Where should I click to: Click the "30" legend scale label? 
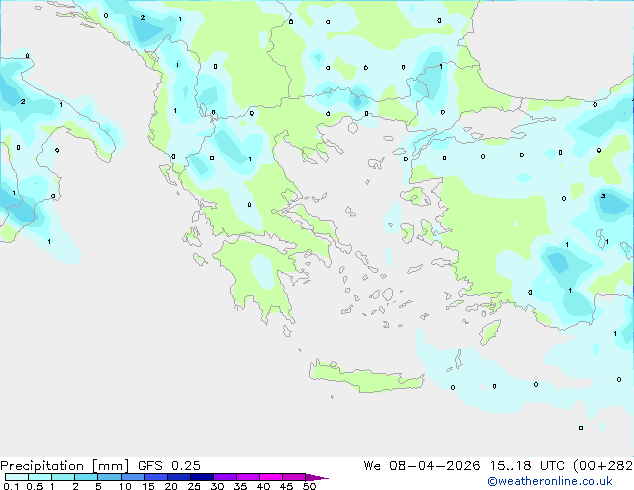tap(217, 486)
